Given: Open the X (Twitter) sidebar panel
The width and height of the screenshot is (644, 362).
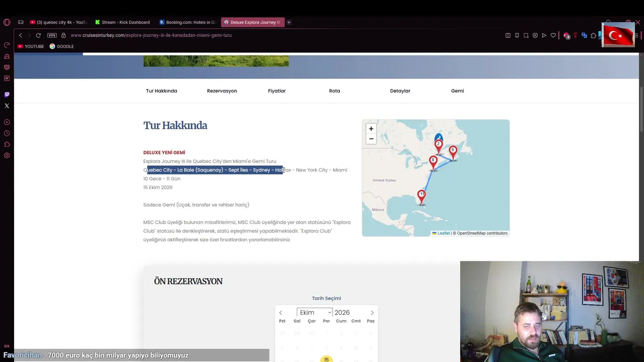Looking at the screenshot, I should (x=7, y=106).
